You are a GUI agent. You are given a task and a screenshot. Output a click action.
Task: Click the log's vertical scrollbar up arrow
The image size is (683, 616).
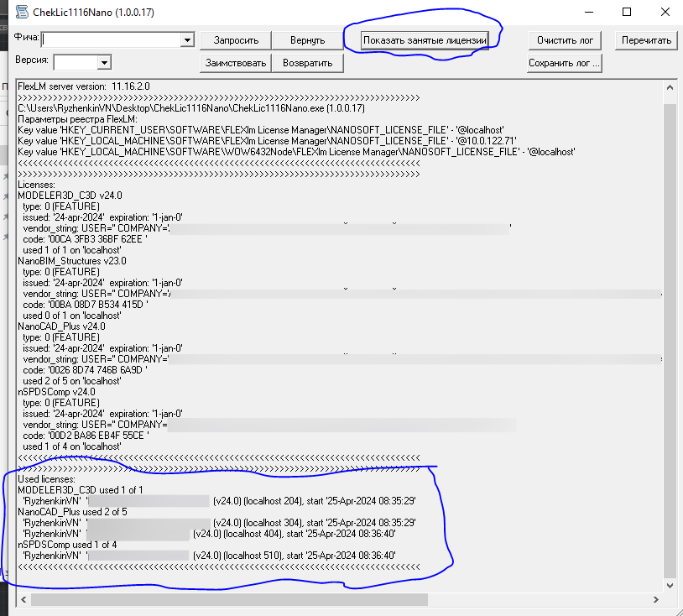tap(669, 88)
